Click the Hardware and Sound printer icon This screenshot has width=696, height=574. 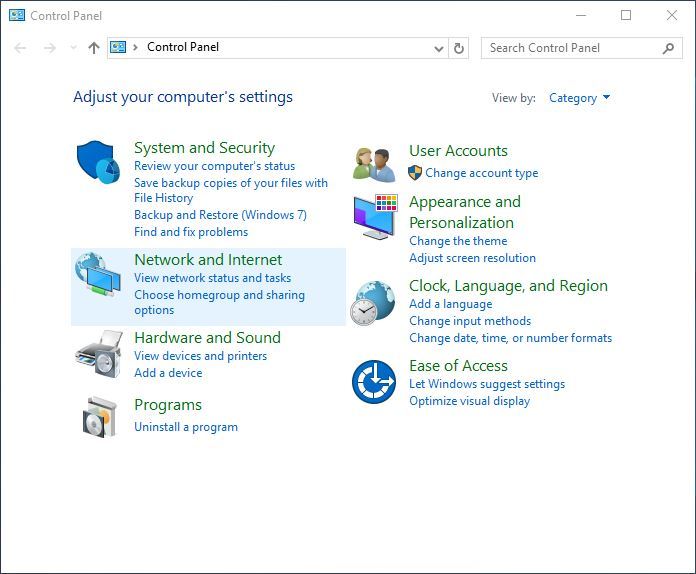pos(99,354)
